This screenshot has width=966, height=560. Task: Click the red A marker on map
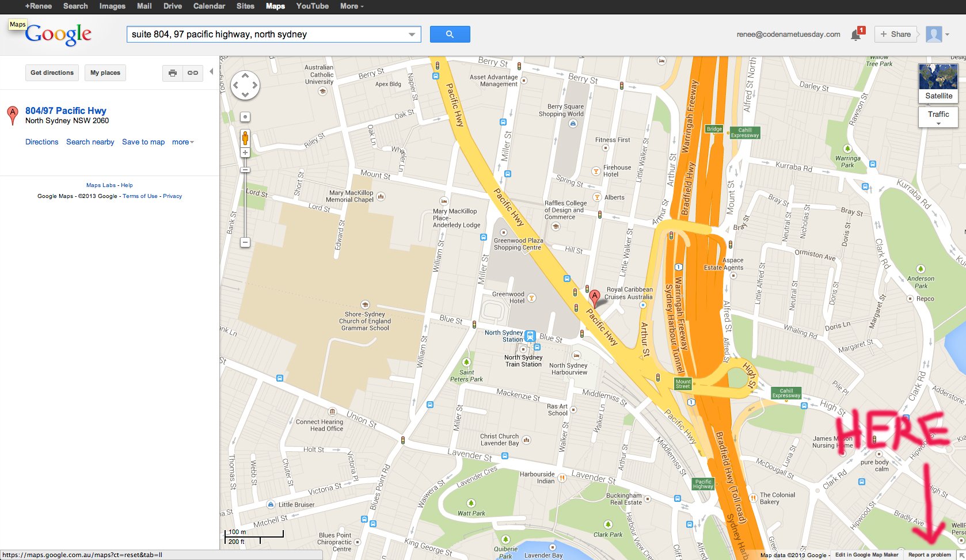595,299
